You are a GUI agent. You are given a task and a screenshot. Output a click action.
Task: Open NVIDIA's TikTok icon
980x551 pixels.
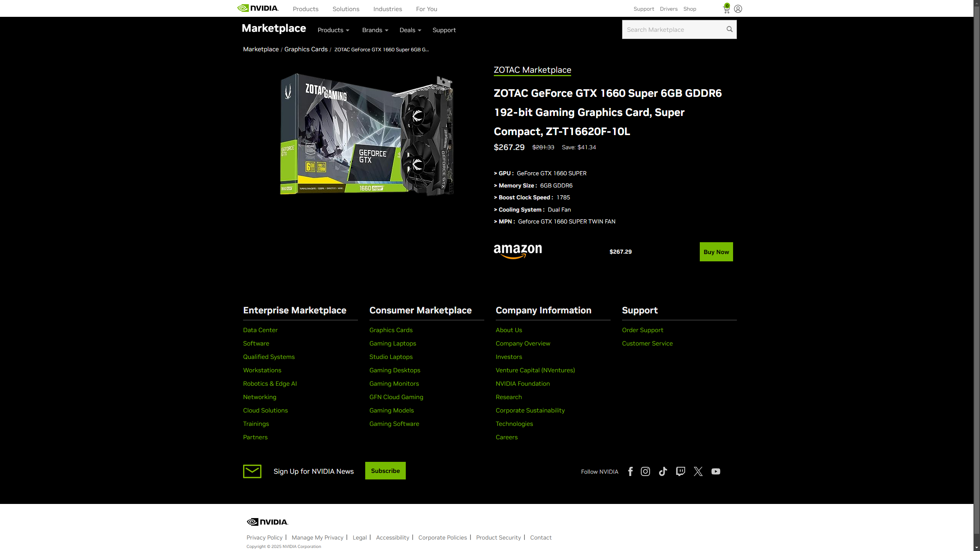pos(663,471)
